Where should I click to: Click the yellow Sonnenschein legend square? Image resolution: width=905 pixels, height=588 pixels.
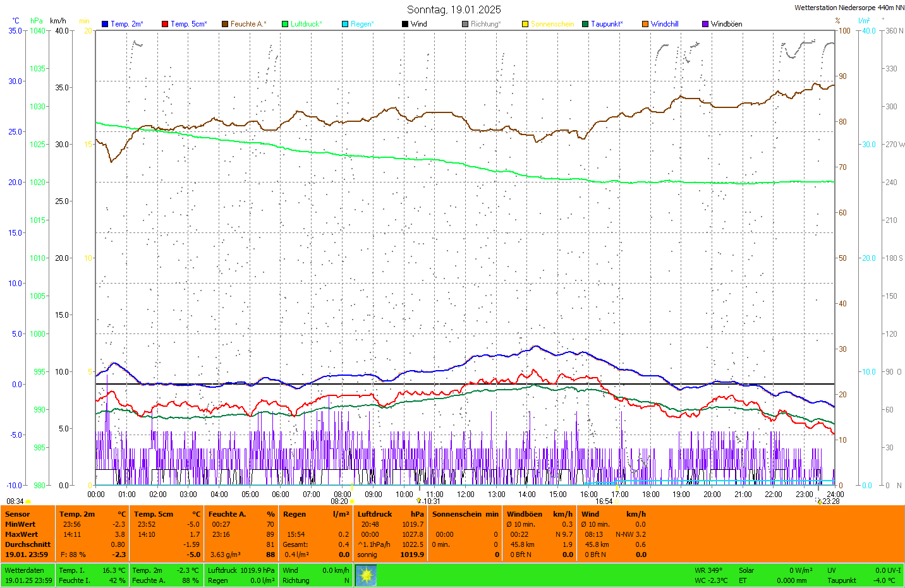point(525,24)
